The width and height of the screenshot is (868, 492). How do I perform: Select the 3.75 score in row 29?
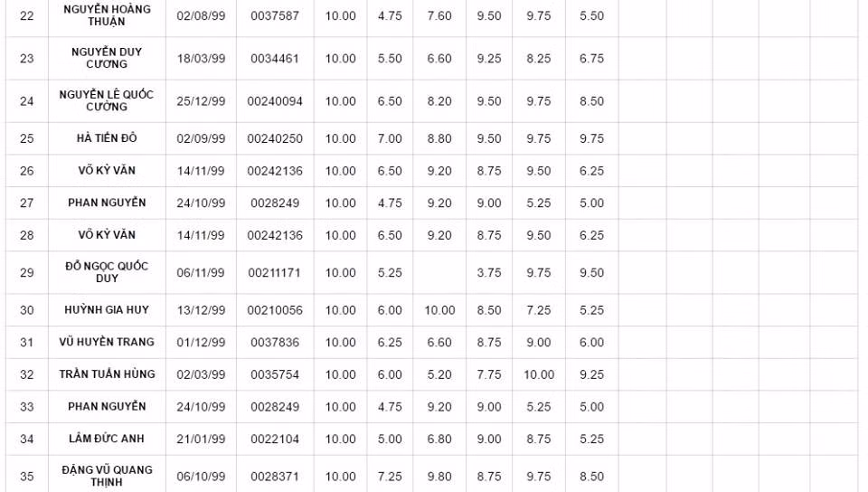point(489,272)
